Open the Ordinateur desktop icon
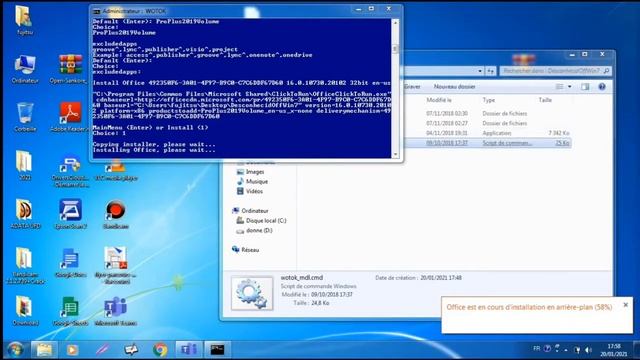 25,69
